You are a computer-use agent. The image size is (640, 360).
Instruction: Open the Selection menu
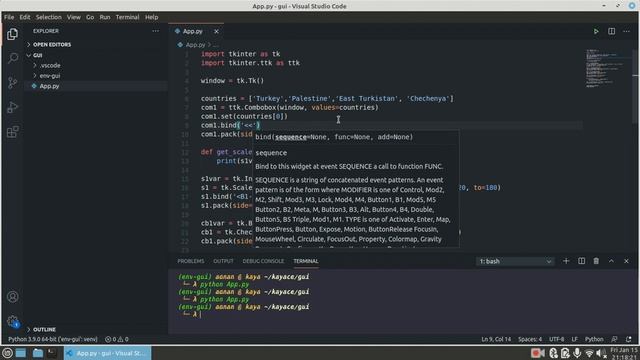[x=49, y=17]
